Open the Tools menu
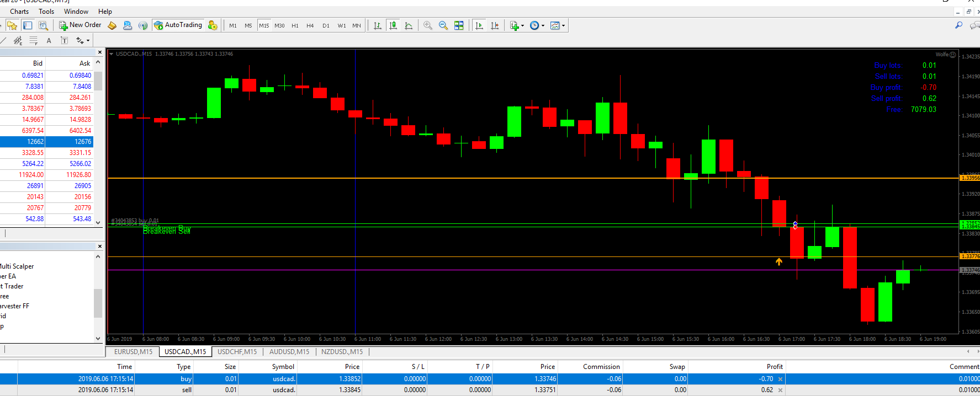Screen dimensions: 980x396 click(x=46, y=12)
